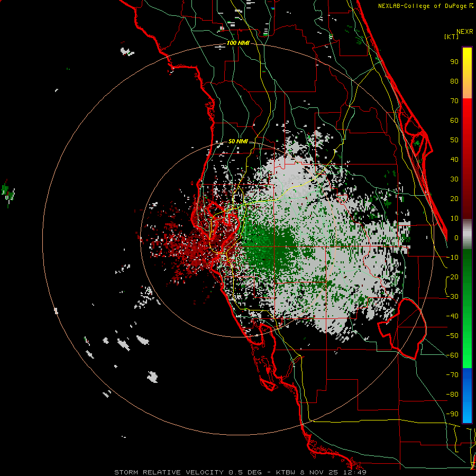The width and height of the screenshot is (476, 476).
Task: Click the 10 value on the scale
Action: coord(454,218)
